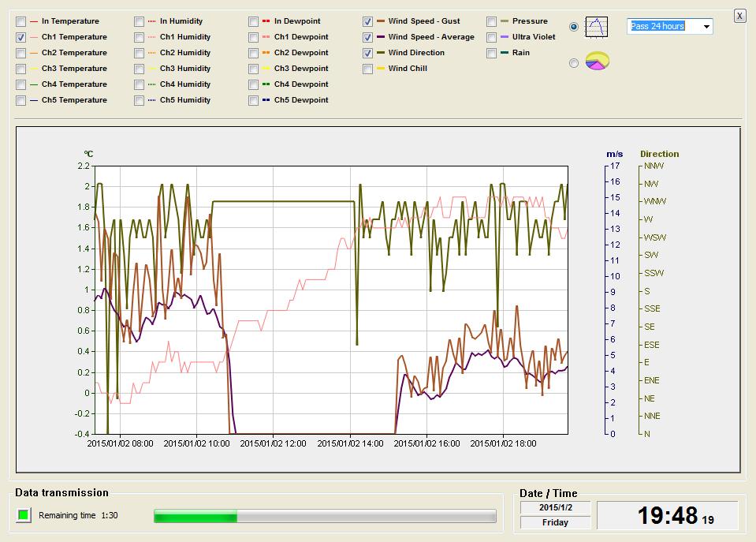Enable the Ultra Violet series
This screenshot has width=756, height=542.
[x=492, y=37]
